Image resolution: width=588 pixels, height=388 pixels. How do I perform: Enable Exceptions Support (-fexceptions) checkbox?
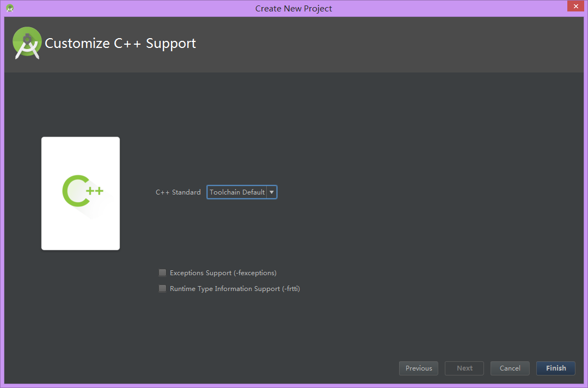pos(162,273)
